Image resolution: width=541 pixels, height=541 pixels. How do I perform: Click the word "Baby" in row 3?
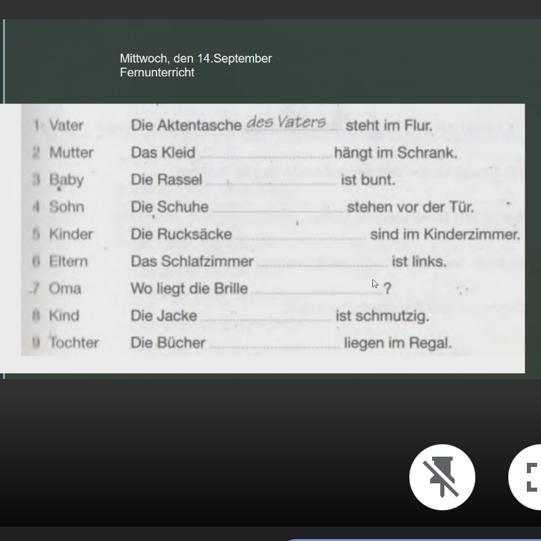click(66, 180)
